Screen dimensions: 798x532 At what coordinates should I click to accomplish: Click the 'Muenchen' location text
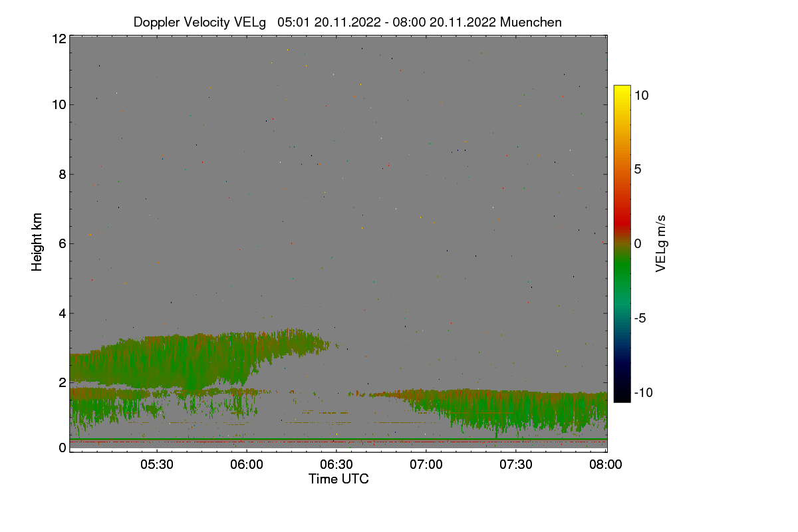pyautogui.click(x=531, y=22)
